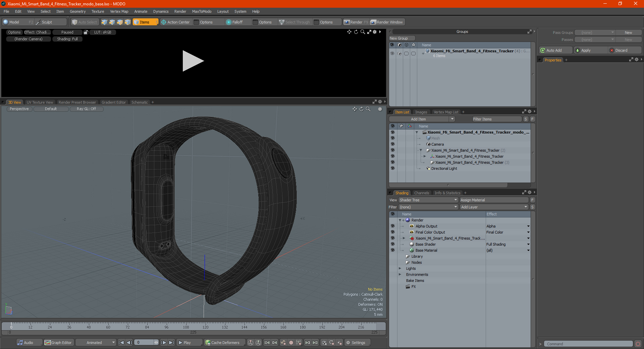Image resolution: width=644 pixels, height=349 pixels.
Task: Click the Falloff tool icon
Action: (229, 22)
